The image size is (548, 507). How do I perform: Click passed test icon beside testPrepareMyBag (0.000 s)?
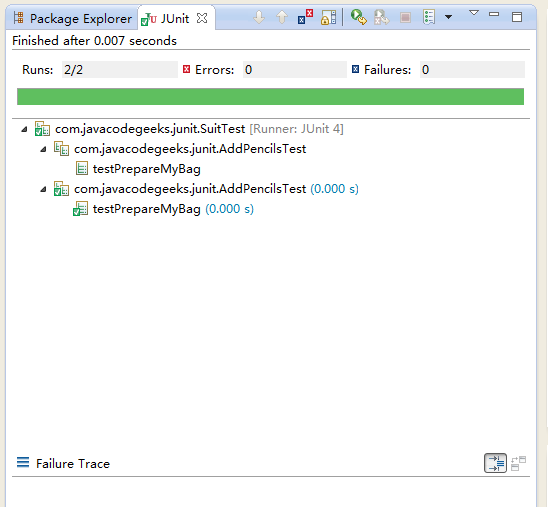tap(80, 209)
